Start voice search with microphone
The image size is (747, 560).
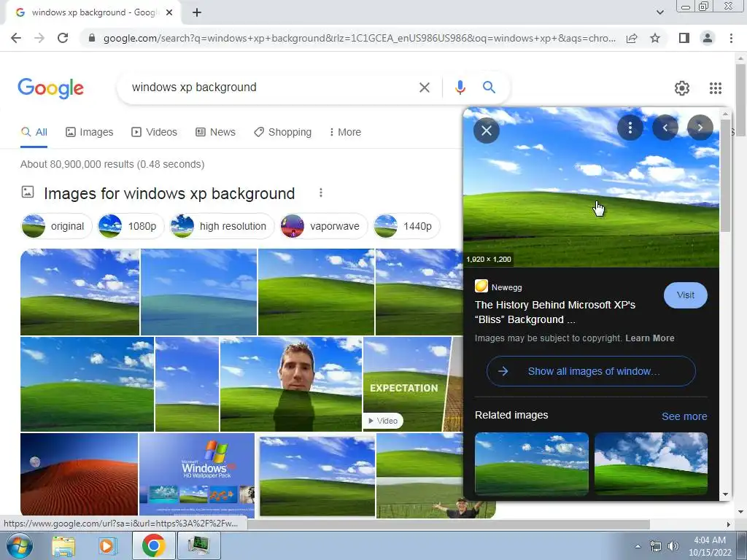click(460, 87)
